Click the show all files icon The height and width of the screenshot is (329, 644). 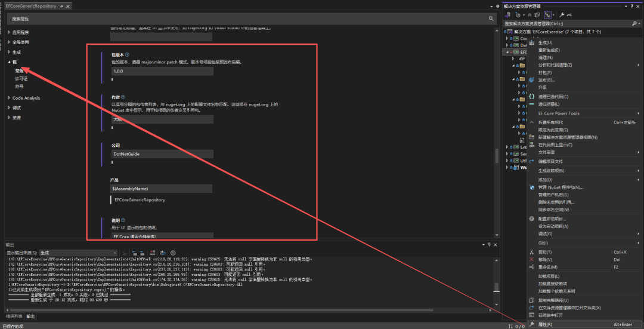pyautogui.click(x=537, y=15)
